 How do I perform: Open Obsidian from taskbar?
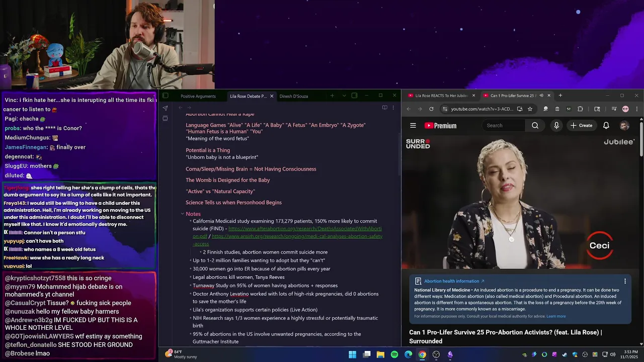click(x=450, y=354)
